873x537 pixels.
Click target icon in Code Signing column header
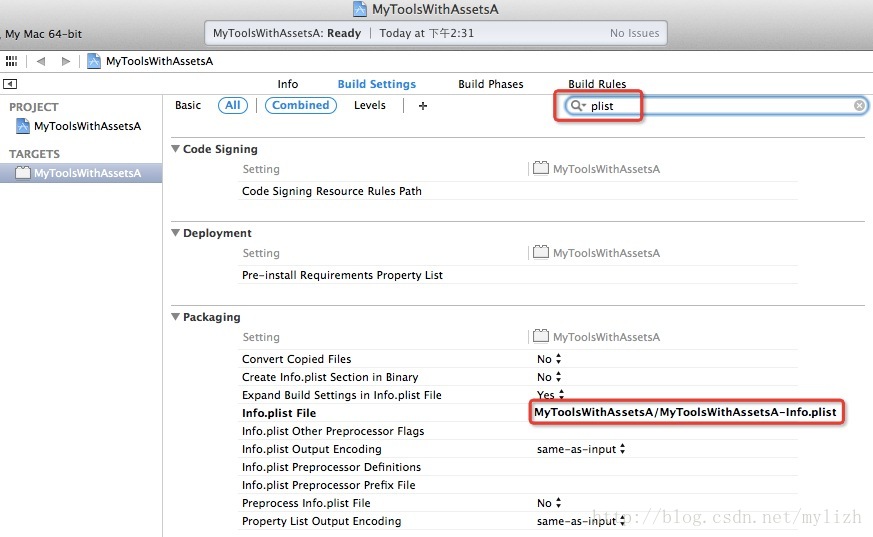pos(541,168)
